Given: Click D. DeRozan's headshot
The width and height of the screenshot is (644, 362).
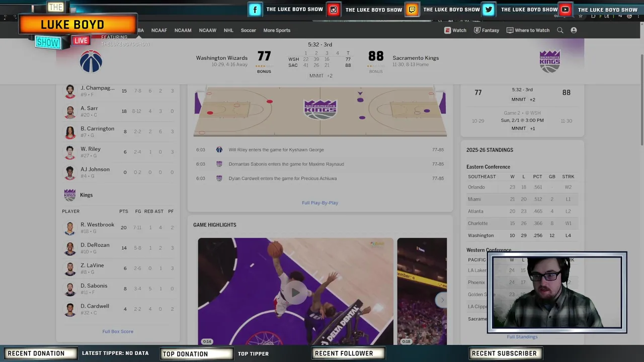Looking at the screenshot, I should [70, 248].
